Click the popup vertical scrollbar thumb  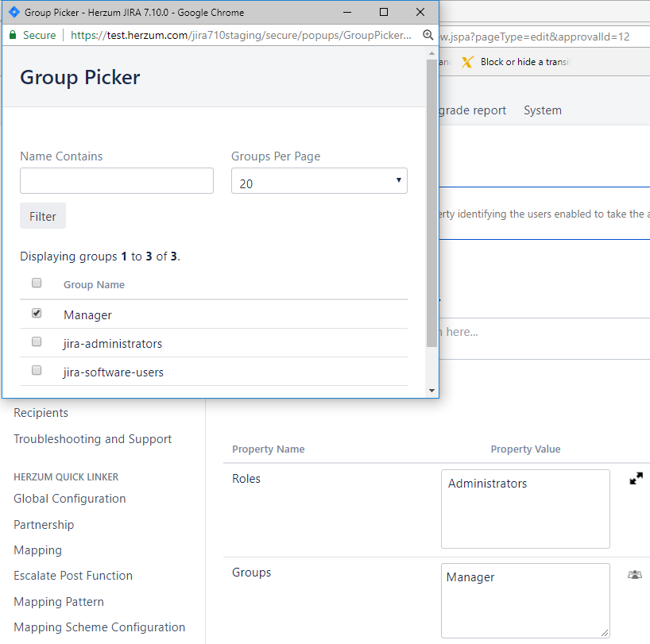(x=432, y=203)
